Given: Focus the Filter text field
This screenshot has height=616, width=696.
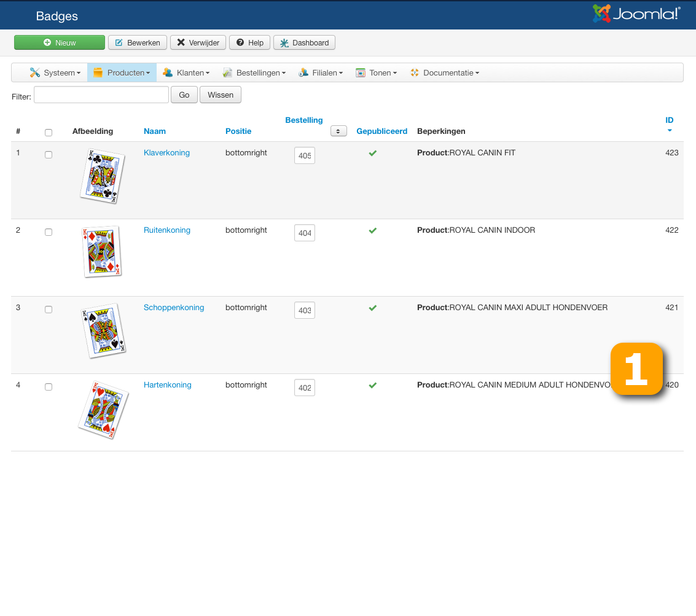Looking at the screenshot, I should coord(101,95).
